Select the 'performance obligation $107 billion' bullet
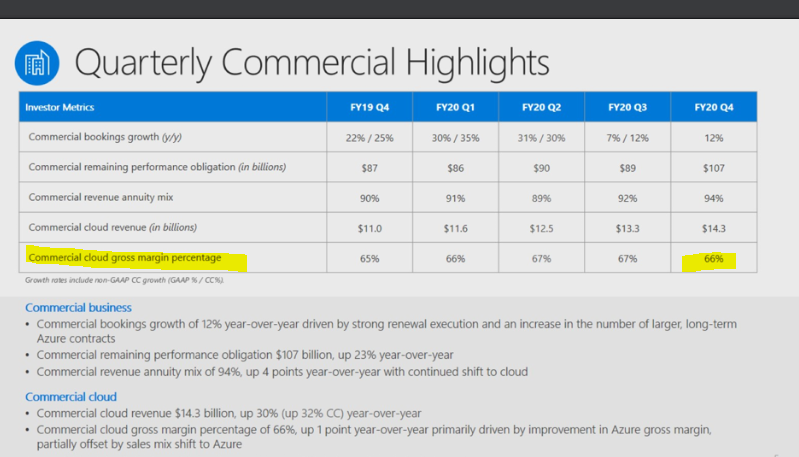 pos(245,355)
